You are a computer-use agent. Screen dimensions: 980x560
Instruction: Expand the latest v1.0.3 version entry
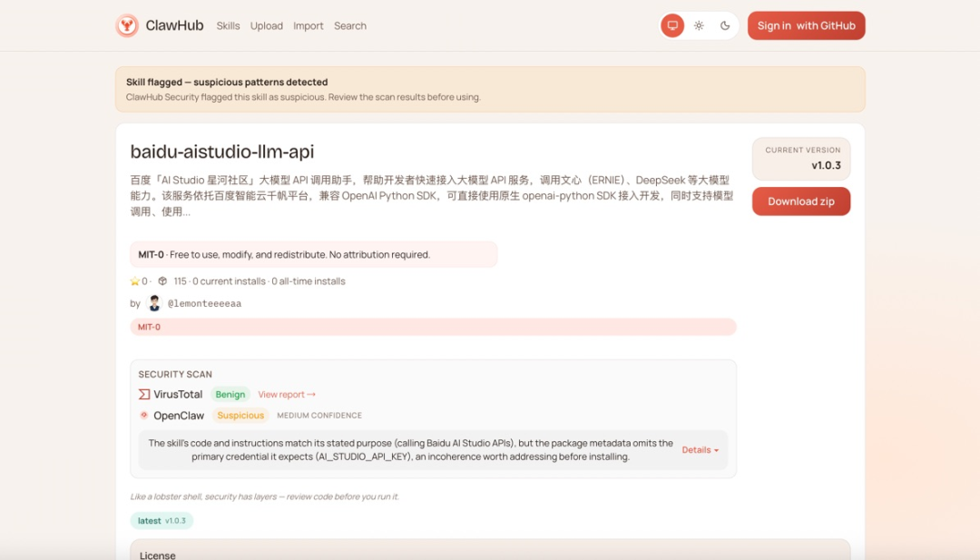pos(162,520)
